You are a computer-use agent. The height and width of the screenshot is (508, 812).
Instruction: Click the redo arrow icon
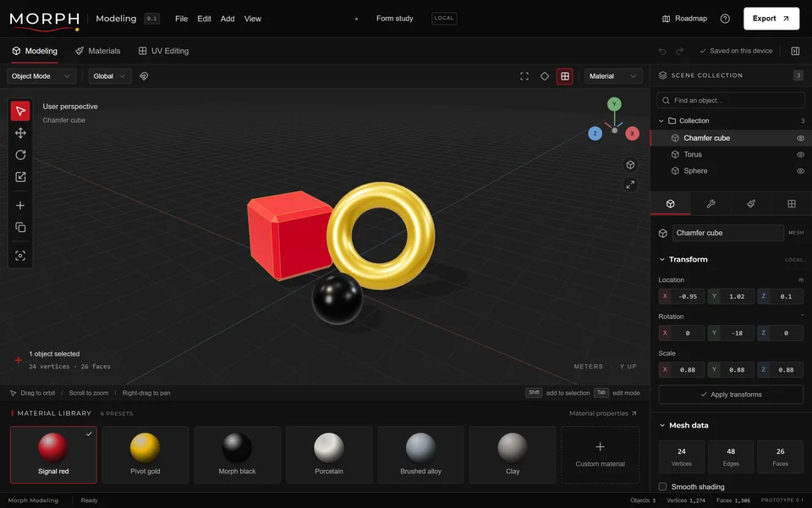point(680,51)
